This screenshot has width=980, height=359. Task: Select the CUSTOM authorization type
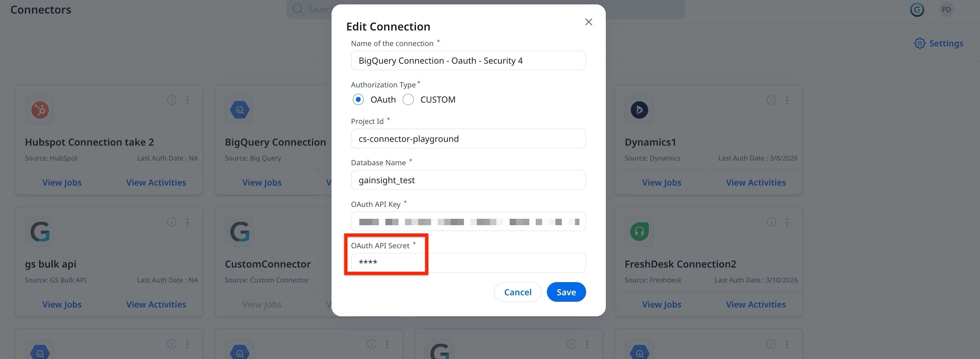coord(408,100)
